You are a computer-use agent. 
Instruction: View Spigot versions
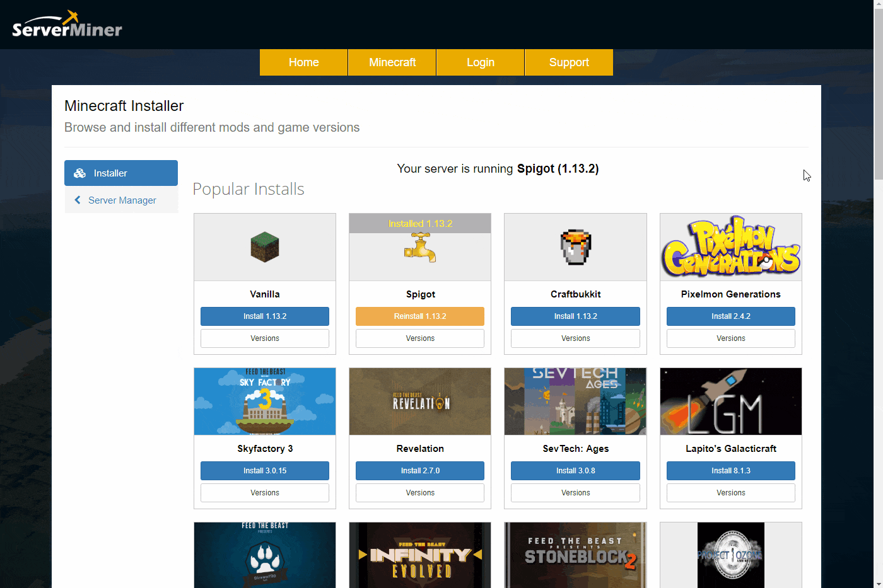click(420, 338)
